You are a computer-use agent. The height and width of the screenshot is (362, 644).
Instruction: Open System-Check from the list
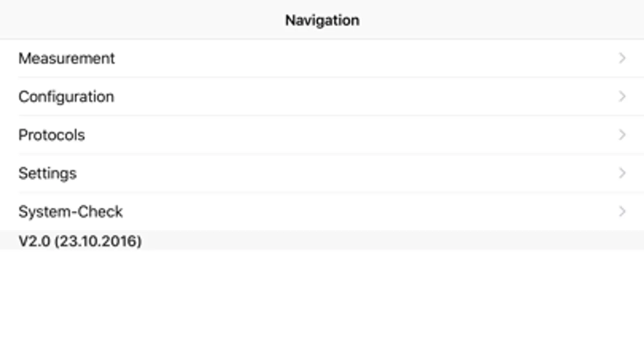70,212
